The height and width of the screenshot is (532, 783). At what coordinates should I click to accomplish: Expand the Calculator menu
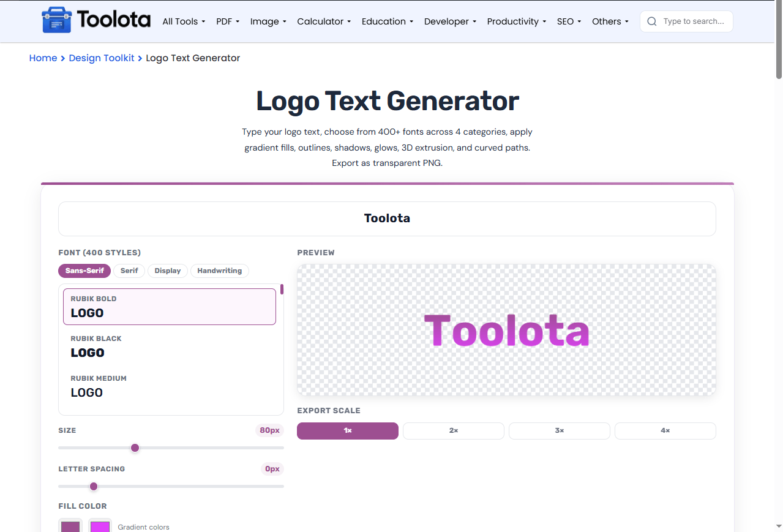point(324,21)
